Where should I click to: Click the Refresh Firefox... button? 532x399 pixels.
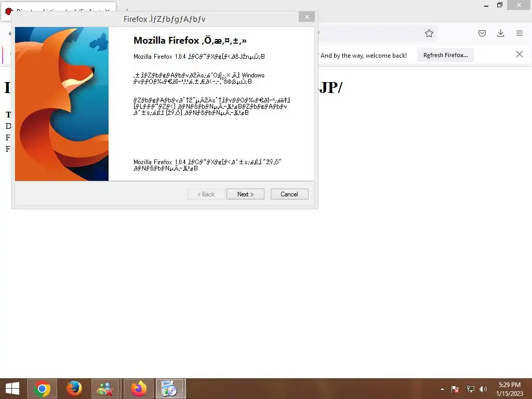pyautogui.click(x=445, y=55)
